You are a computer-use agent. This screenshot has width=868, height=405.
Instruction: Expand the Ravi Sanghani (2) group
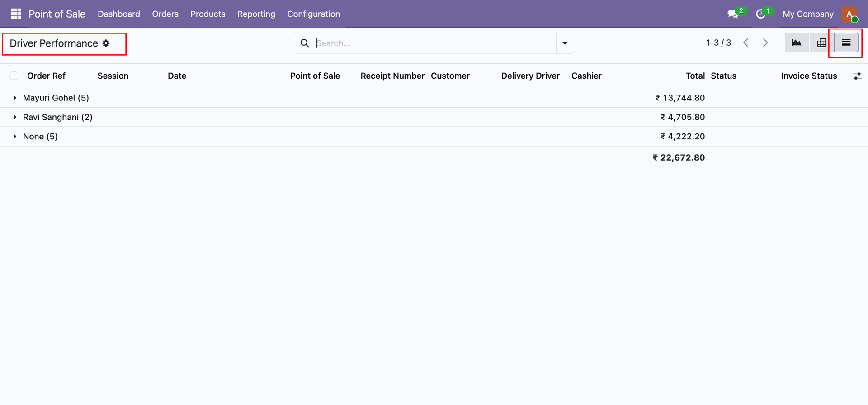pyautogui.click(x=15, y=117)
